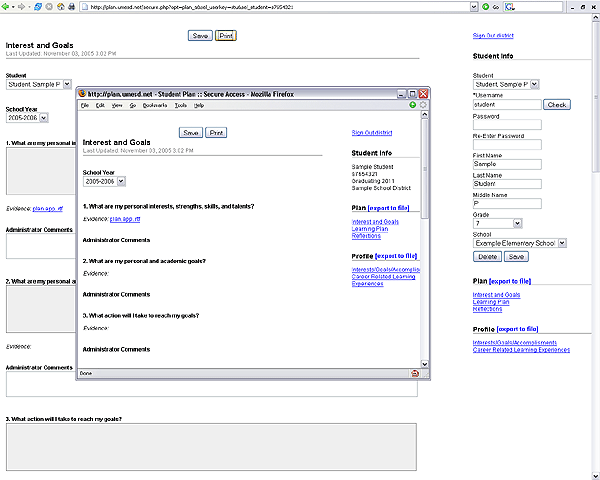Viewport: 600px width, 480px height.
Task: Click the Middle Name input field
Action: pyautogui.click(x=507, y=204)
